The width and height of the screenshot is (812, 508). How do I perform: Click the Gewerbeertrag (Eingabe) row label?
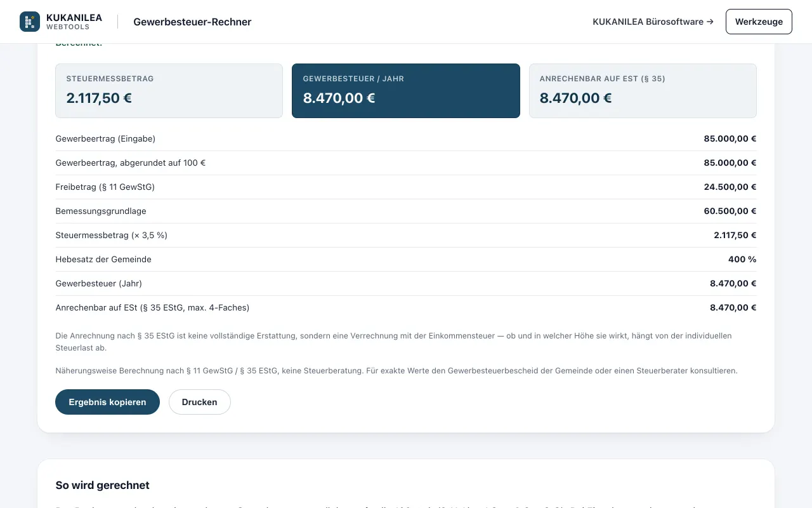pos(105,138)
